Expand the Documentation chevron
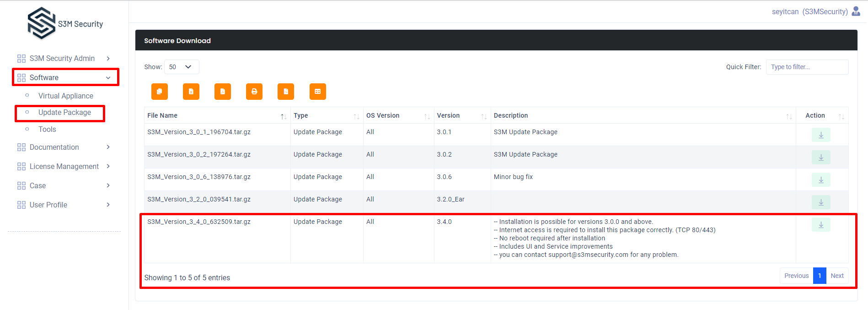 108,147
